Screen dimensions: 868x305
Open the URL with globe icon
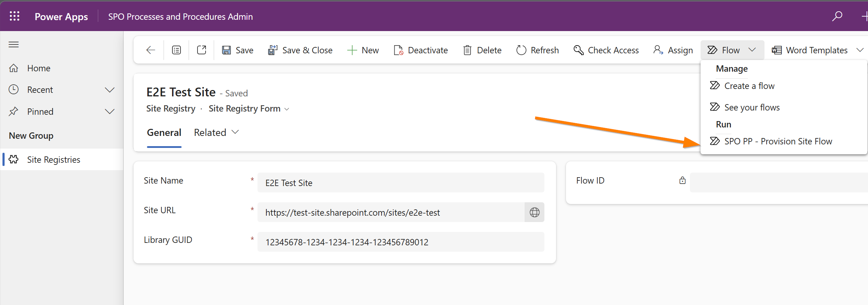click(534, 212)
